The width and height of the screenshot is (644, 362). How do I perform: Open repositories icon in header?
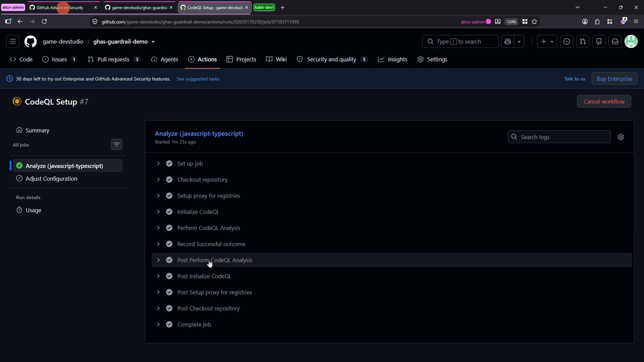point(599,42)
